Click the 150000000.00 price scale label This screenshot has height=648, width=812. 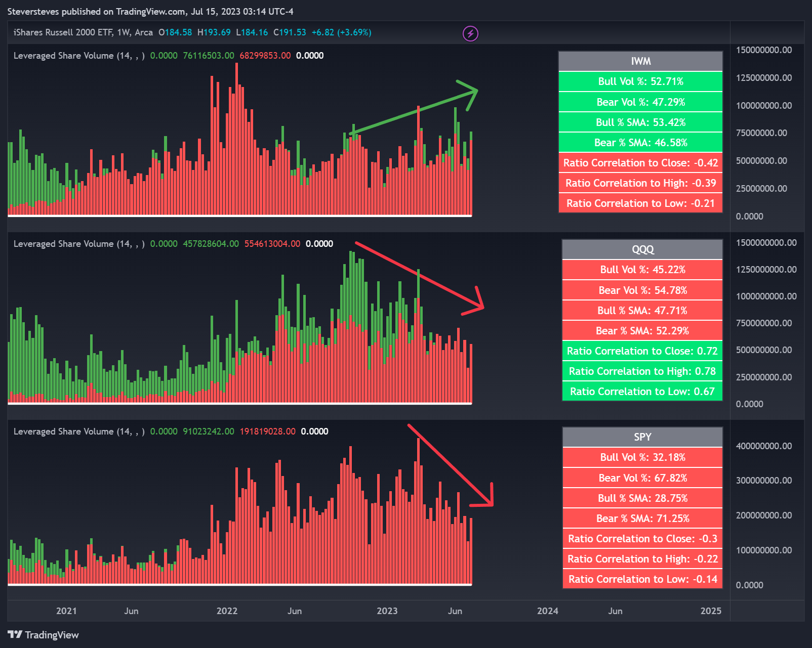764,50
